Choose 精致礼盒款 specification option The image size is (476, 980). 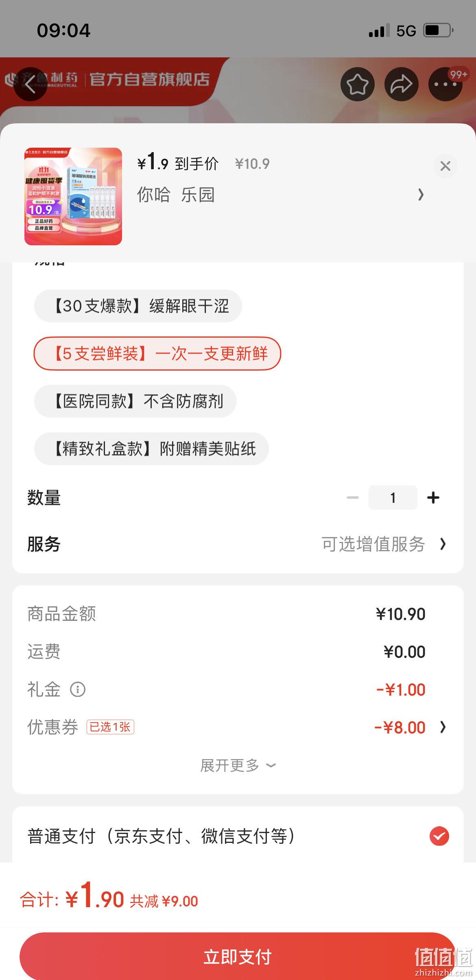tap(151, 449)
